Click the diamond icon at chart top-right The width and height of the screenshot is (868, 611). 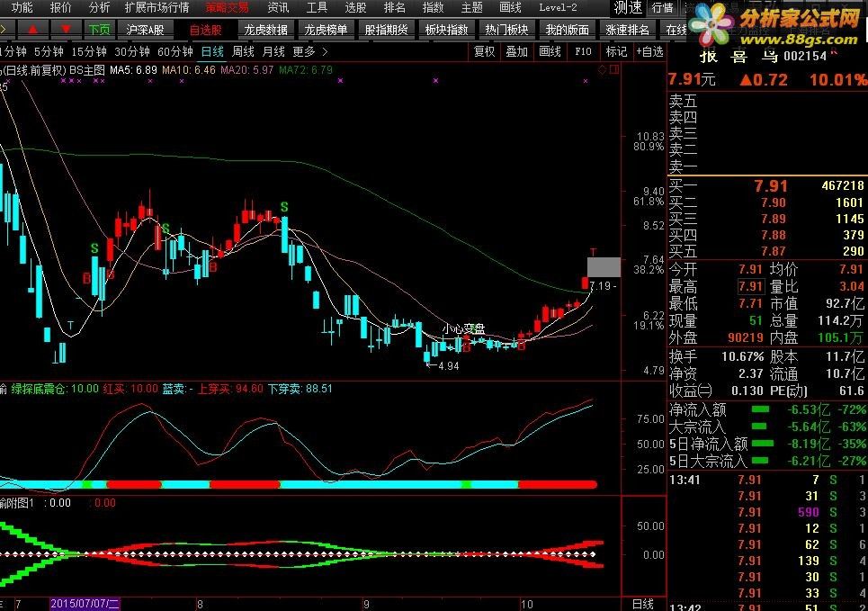point(603,70)
